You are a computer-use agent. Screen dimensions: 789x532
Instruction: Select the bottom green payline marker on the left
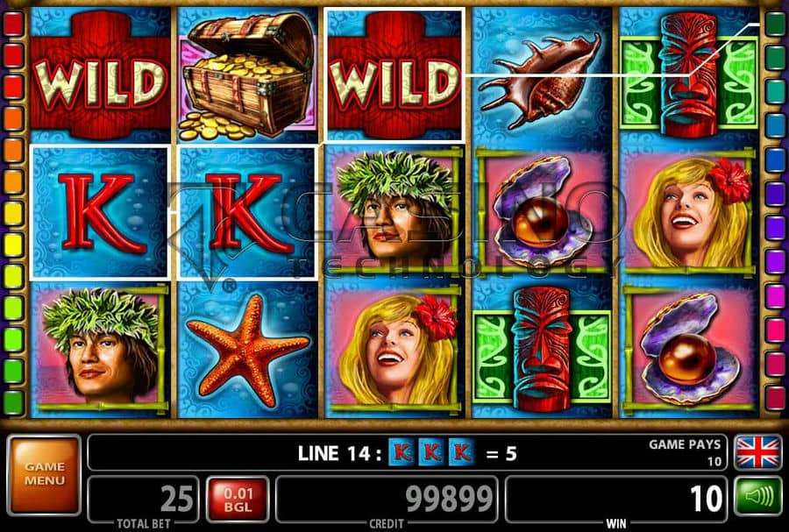click(13, 403)
